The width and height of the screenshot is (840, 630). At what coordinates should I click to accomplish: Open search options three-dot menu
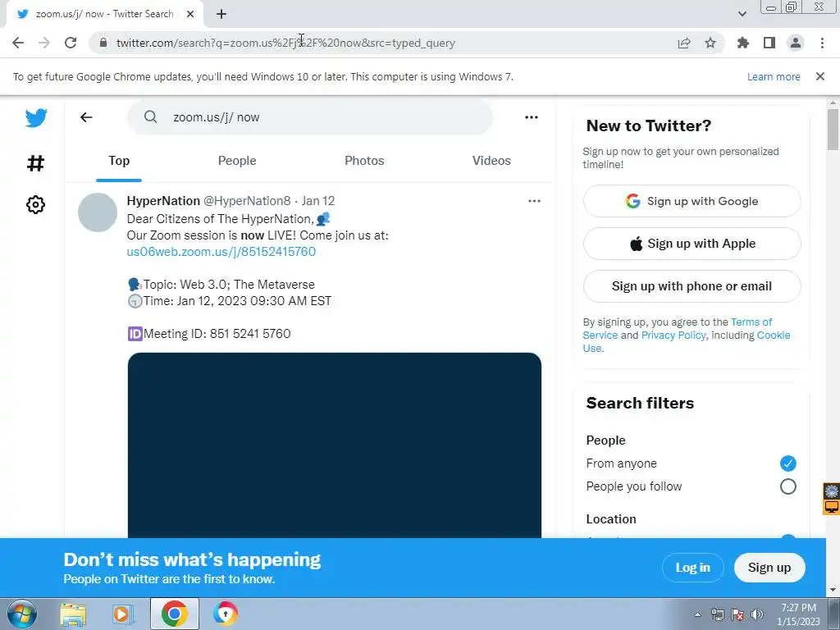(531, 117)
